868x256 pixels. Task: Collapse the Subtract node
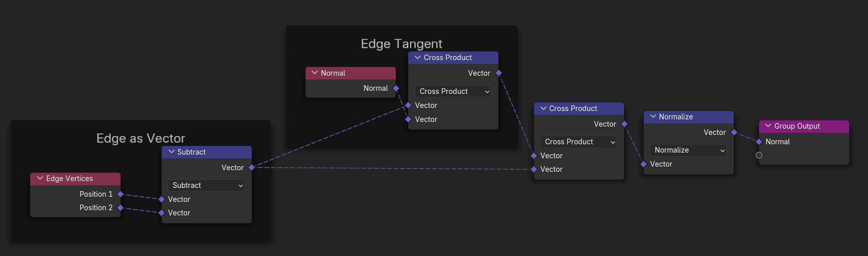point(172,152)
